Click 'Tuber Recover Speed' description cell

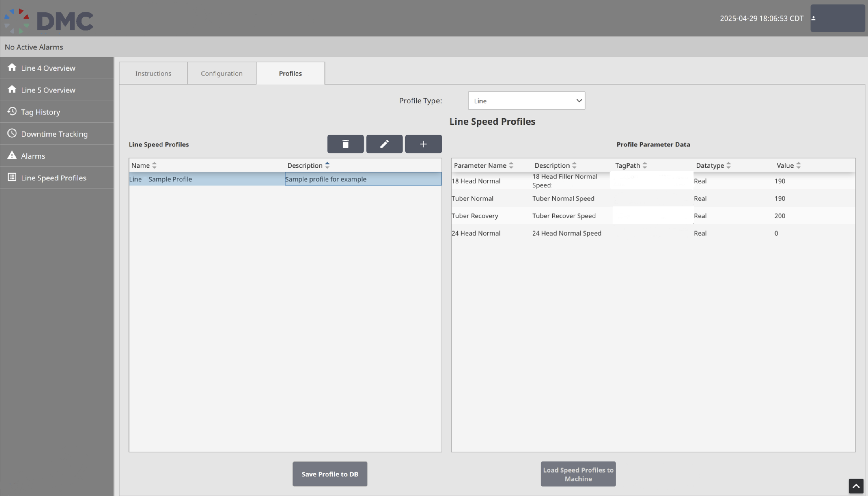point(564,216)
